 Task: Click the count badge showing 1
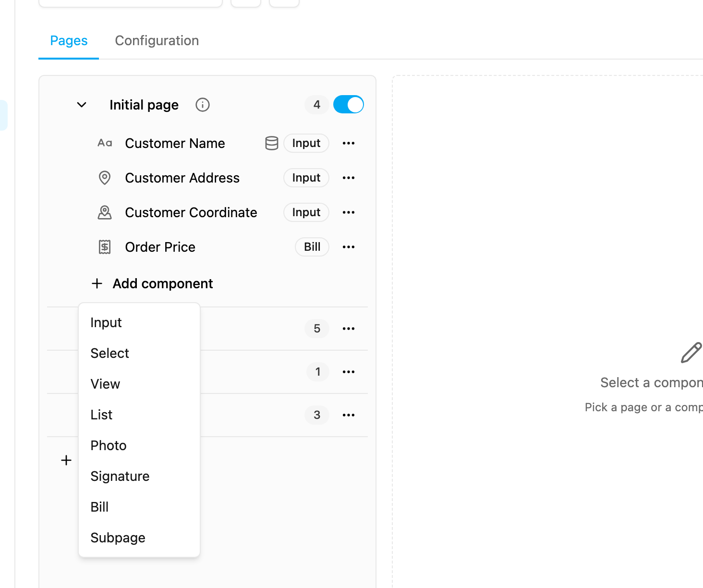coord(318,372)
